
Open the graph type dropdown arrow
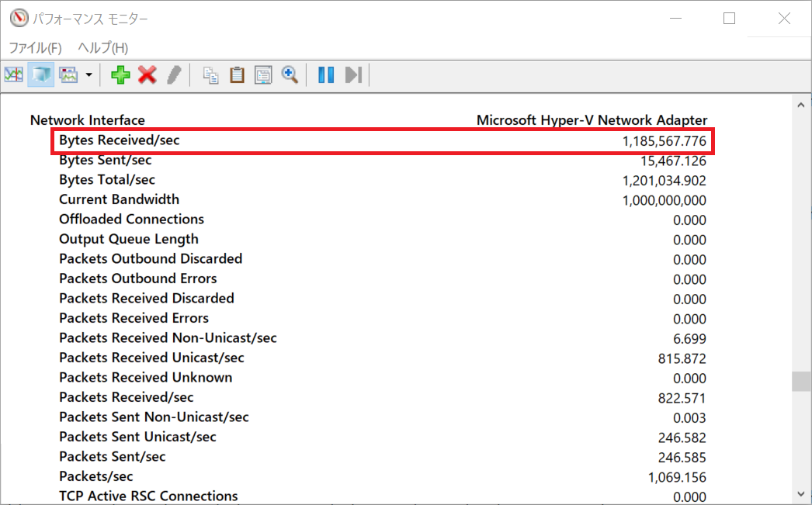coord(89,75)
